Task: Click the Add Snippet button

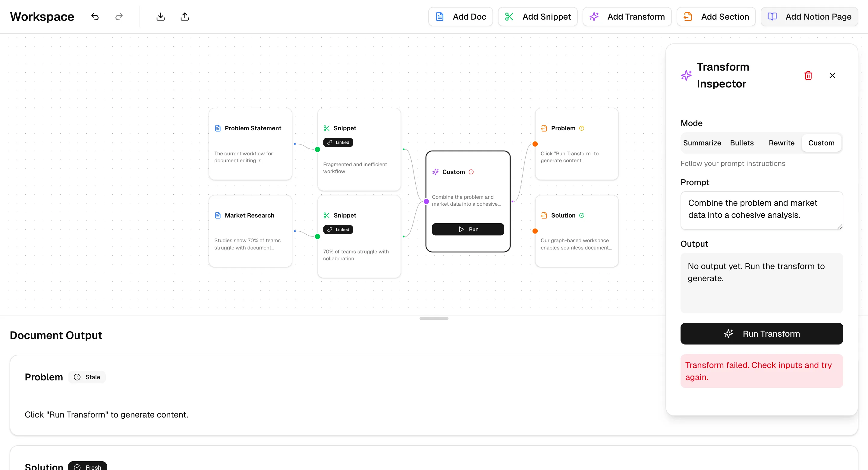Action: [x=537, y=17]
